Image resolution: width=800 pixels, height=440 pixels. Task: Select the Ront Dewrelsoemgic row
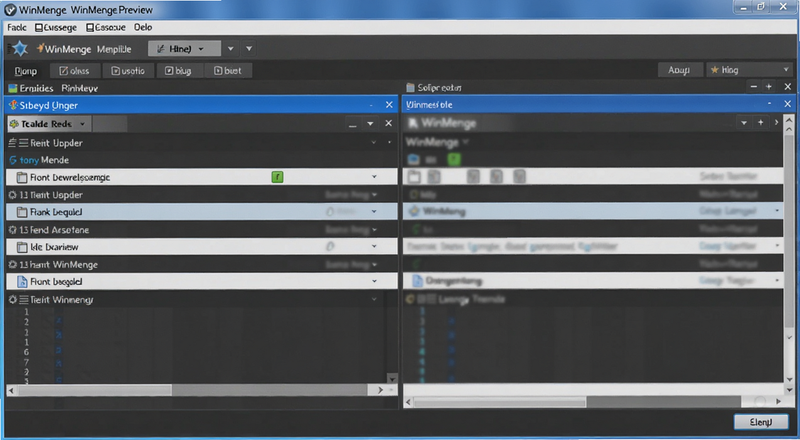click(x=202, y=177)
